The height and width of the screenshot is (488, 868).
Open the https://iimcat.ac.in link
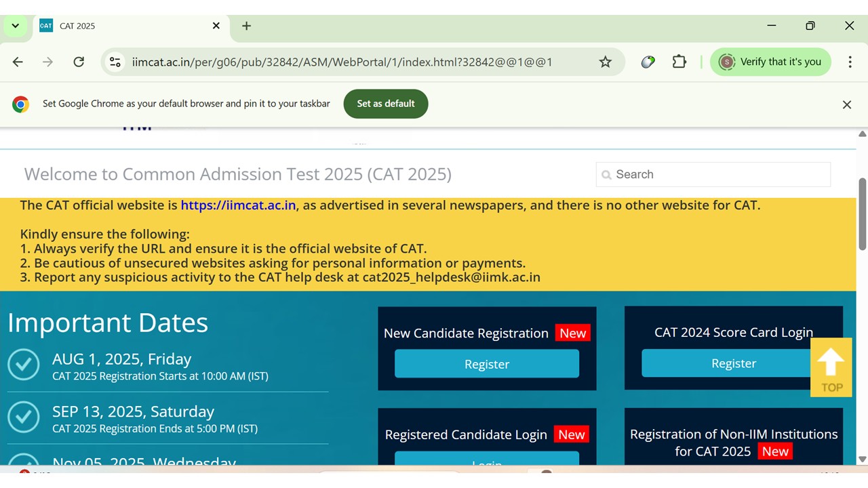[x=238, y=205]
